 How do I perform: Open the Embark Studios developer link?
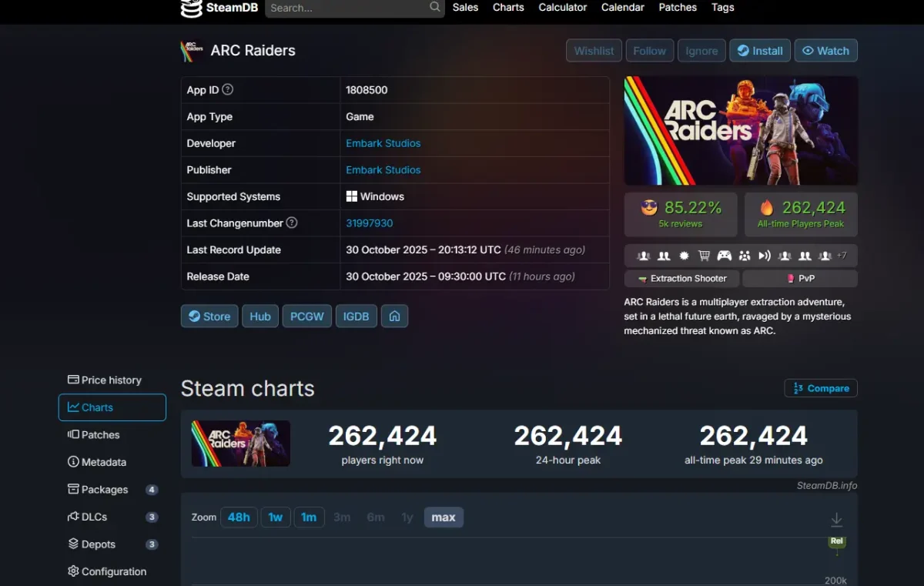[x=383, y=143]
